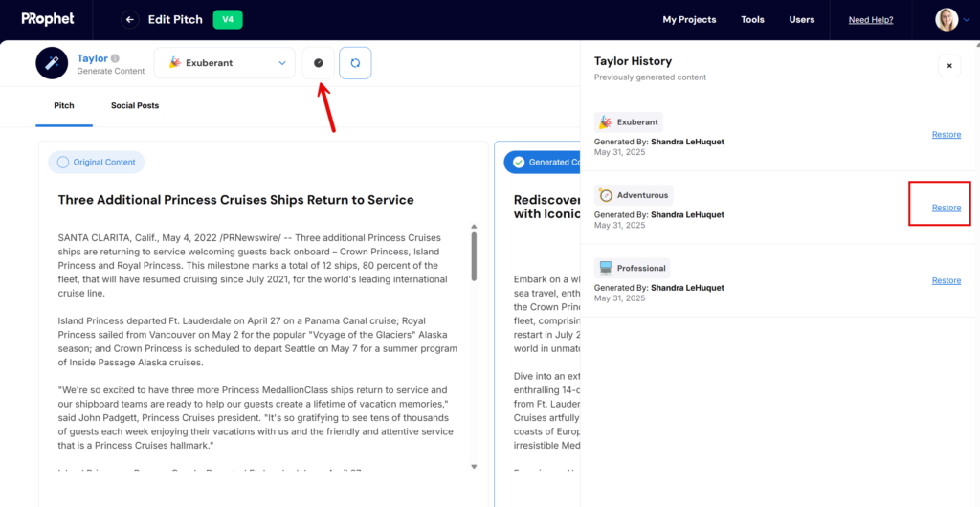
Task: Click the Adventurous compass tag
Action: (x=634, y=195)
